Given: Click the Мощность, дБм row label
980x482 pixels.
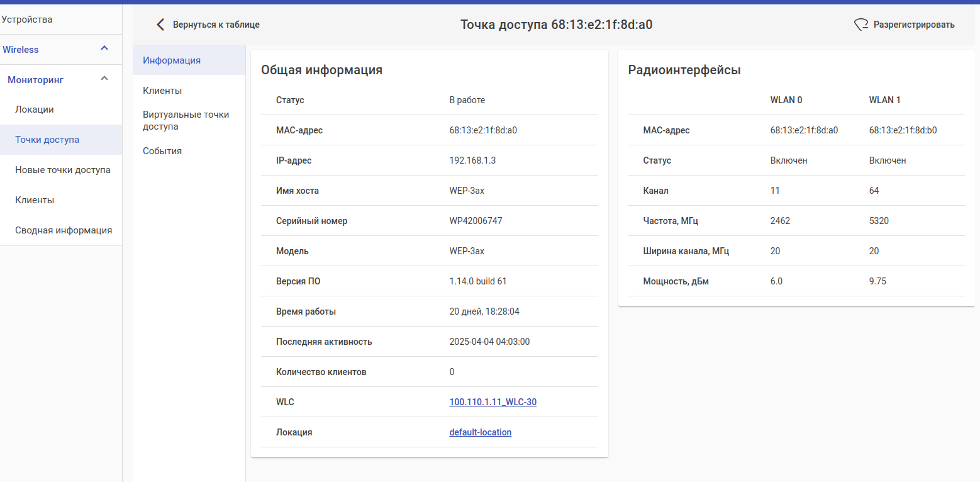Looking at the screenshot, I should (x=676, y=281).
